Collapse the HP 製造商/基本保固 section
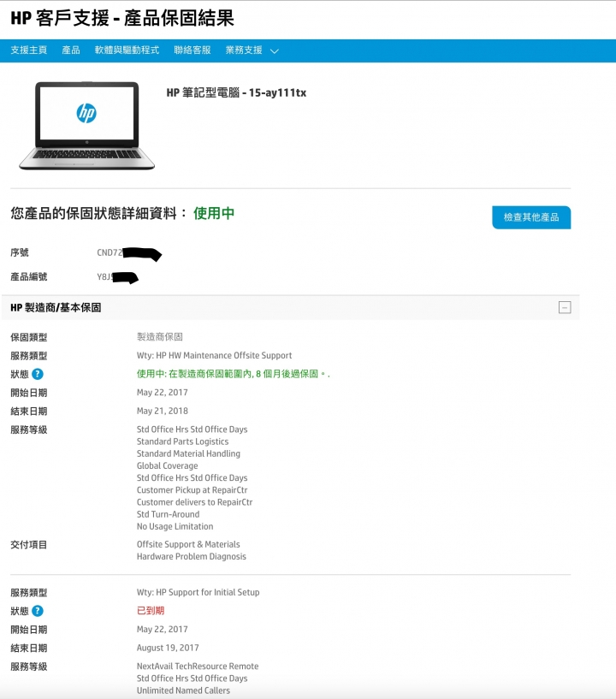This screenshot has width=616, height=699. pos(565,308)
